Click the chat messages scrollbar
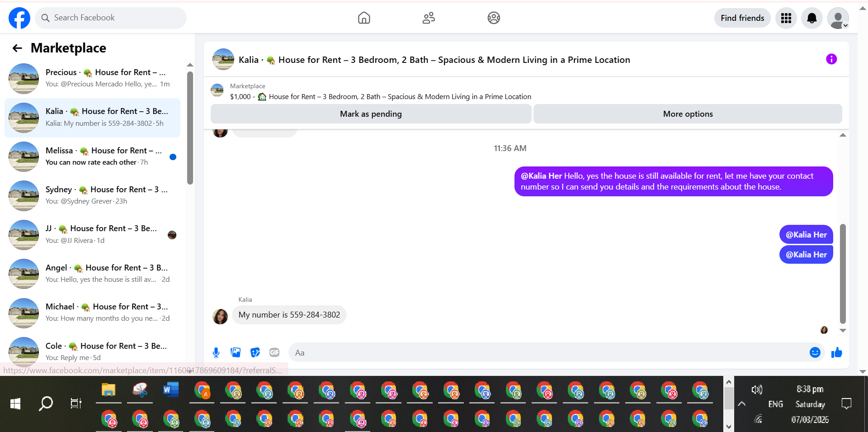The image size is (868, 432). pos(843,274)
